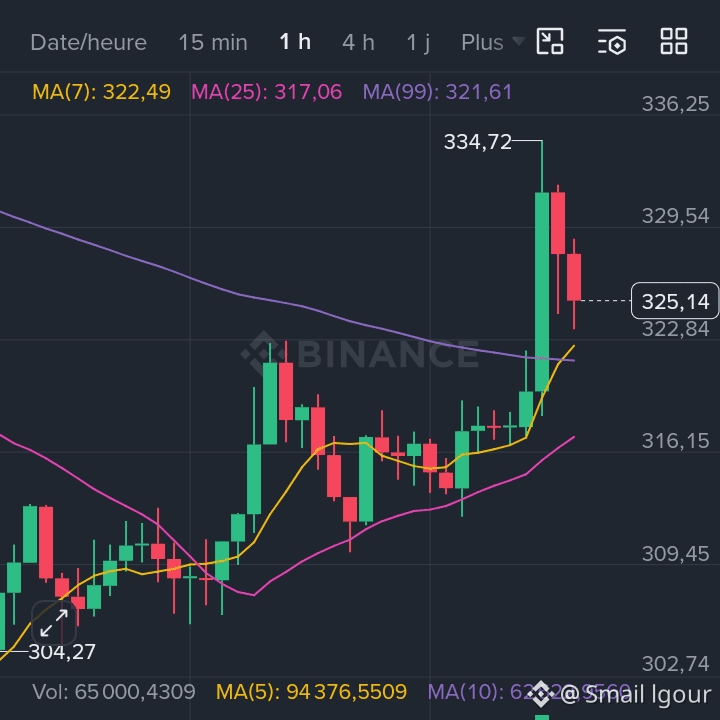
Task: Switch to the 4 h timeframe
Action: (x=358, y=43)
